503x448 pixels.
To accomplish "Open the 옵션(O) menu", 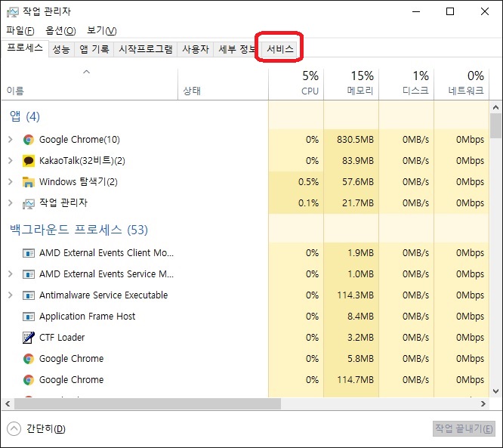I will (x=60, y=30).
